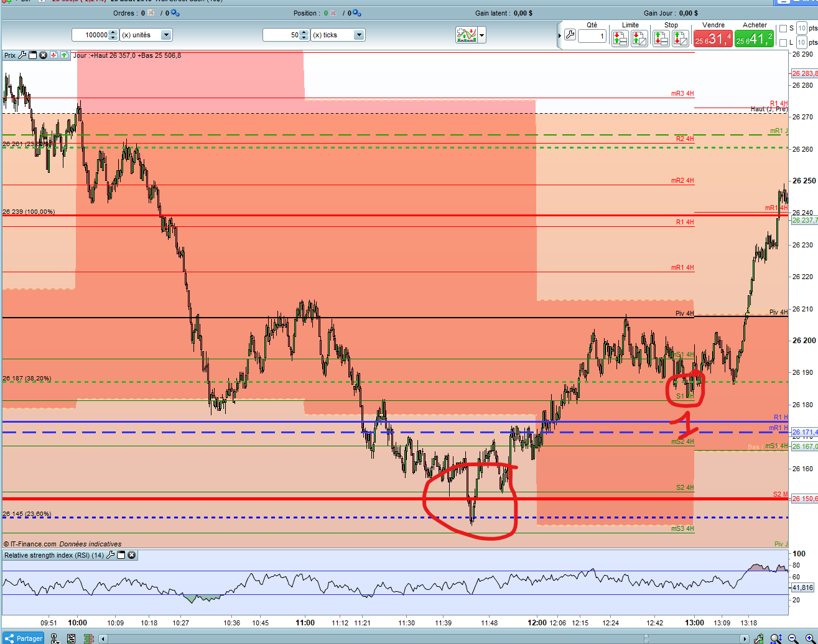Zoom in with the plus magnifier
This screenshot has height=644, width=818.
(810, 638)
